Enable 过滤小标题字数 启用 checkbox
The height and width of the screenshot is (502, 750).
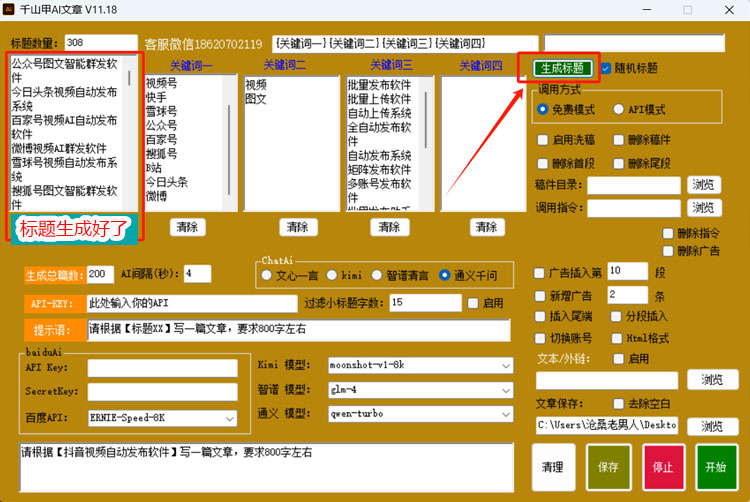point(473,303)
